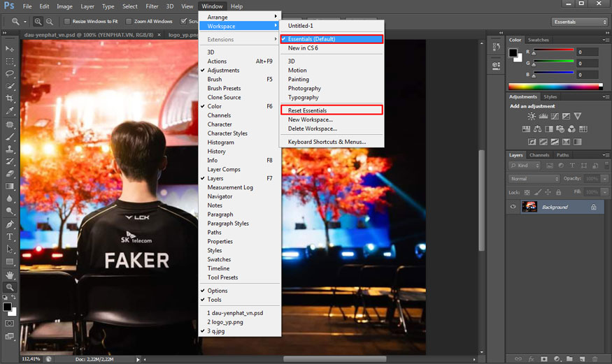Hide the Background layer with eye icon
The image size is (612, 364).
513,207
